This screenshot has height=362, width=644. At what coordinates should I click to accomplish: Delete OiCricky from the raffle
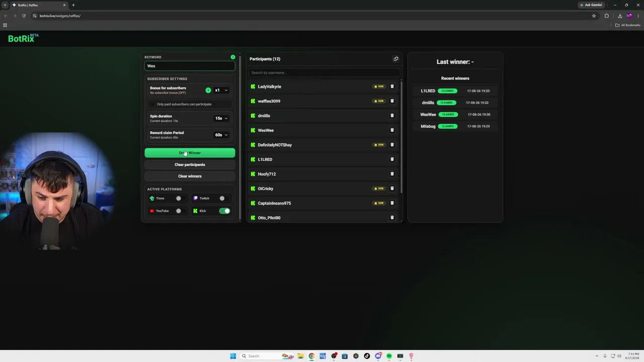point(392,189)
